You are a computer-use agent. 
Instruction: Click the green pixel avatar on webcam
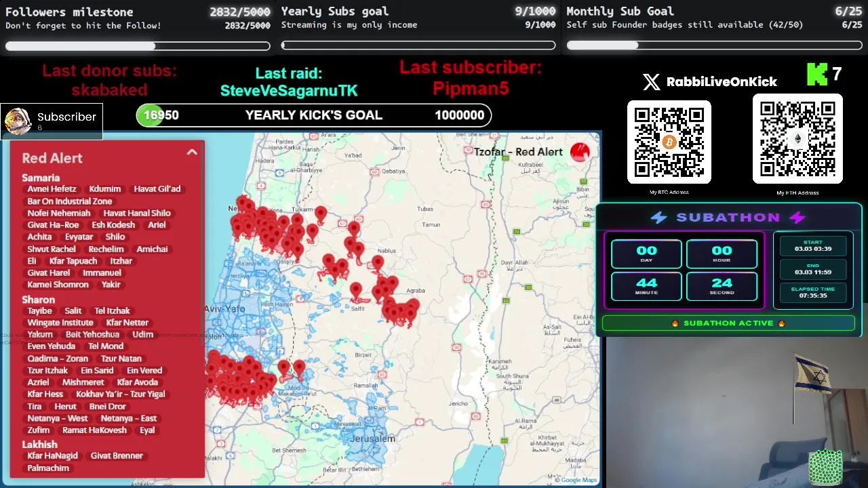tap(825, 468)
